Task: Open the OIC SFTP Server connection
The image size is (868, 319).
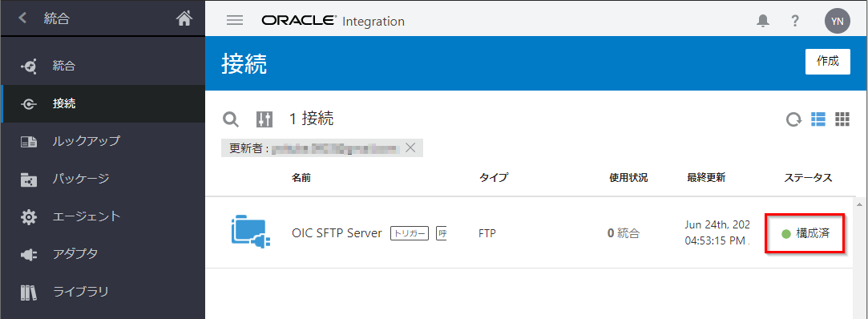Action: click(x=337, y=233)
